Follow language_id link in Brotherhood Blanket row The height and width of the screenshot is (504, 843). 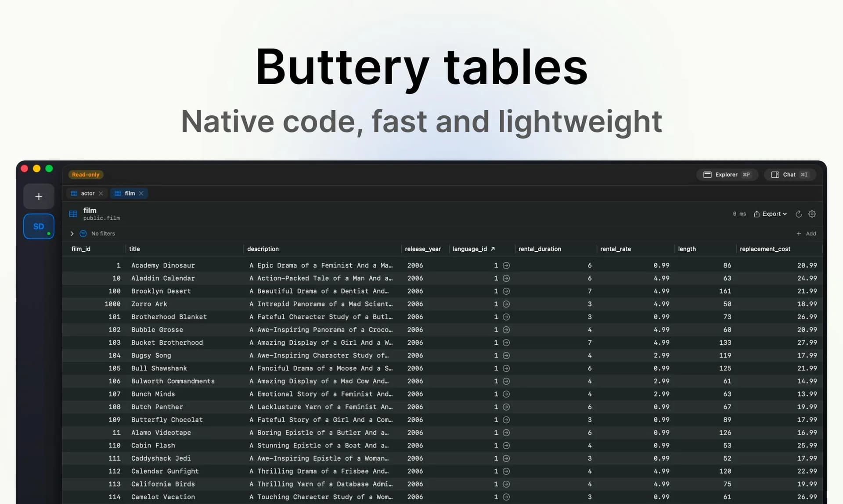point(506,317)
